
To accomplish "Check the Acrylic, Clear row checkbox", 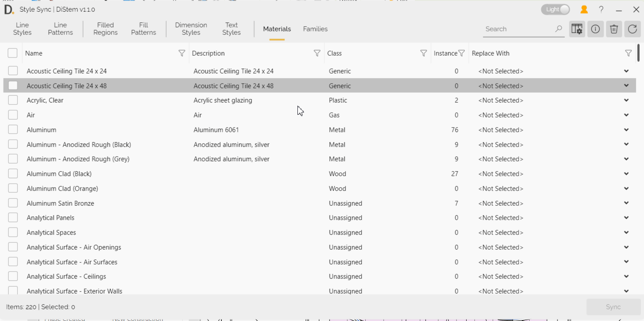I will tap(13, 100).
